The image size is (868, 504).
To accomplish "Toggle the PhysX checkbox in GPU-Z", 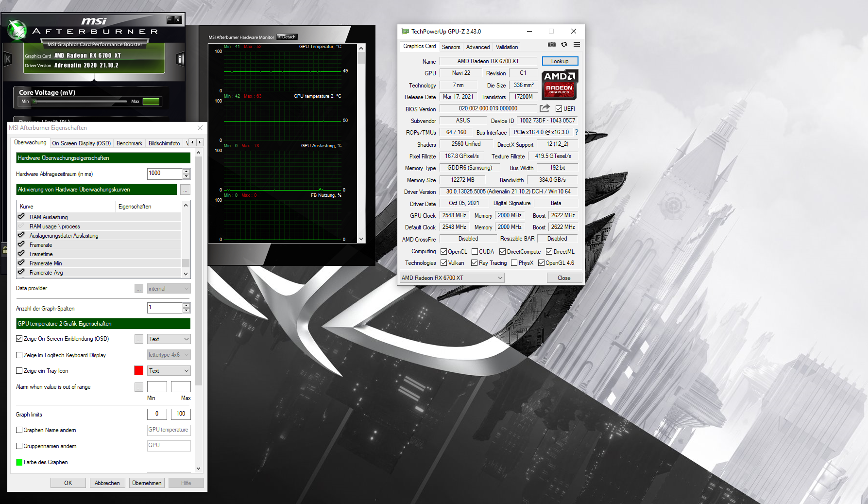I will [x=514, y=263].
